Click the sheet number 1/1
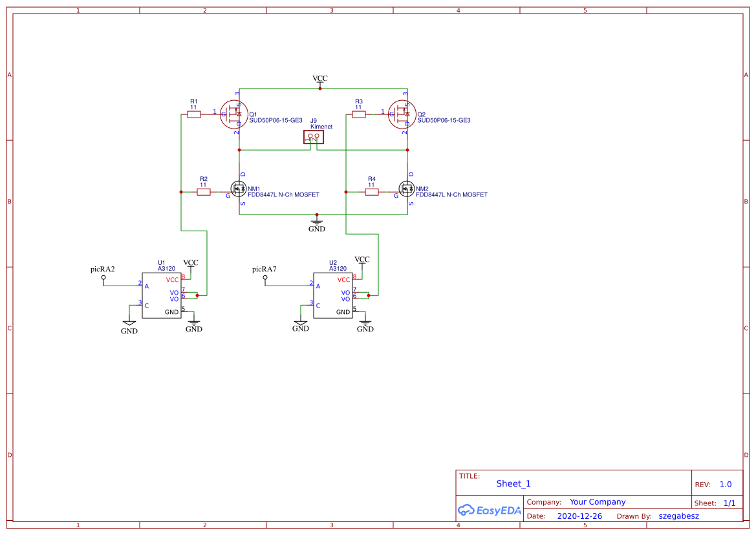The image size is (756, 535). [729, 503]
